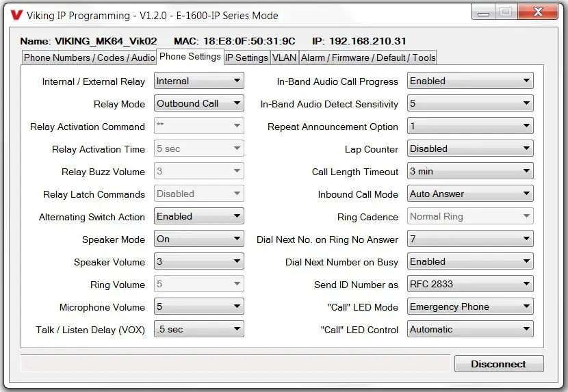Click the Lap Counter label
The image size is (568, 392).
pos(372,149)
